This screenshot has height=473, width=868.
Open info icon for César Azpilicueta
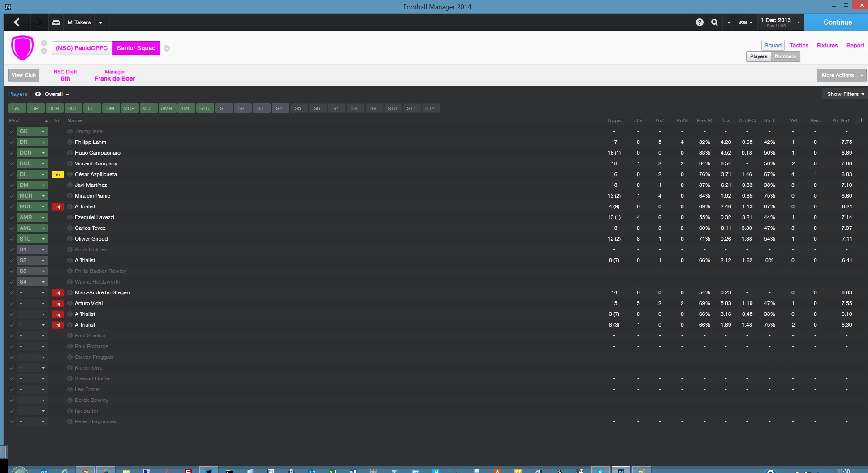tap(70, 174)
